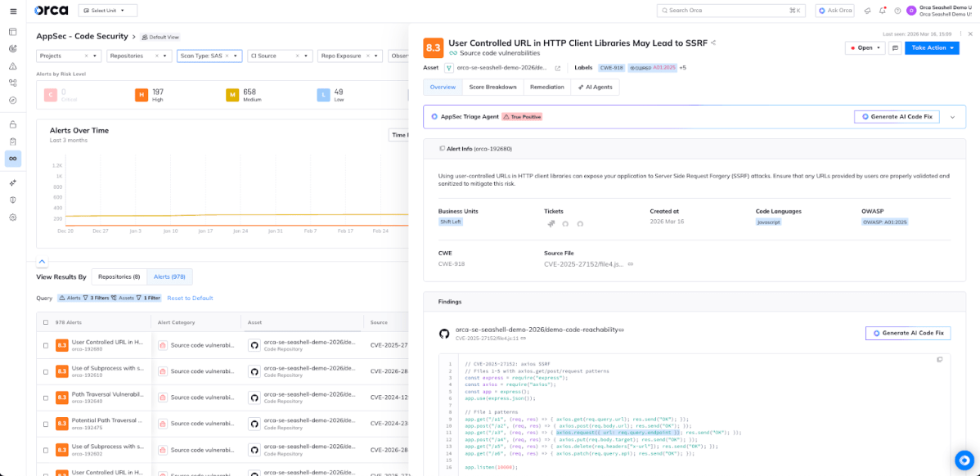
Task: Open notifications via the bell icon
Action: (883, 11)
